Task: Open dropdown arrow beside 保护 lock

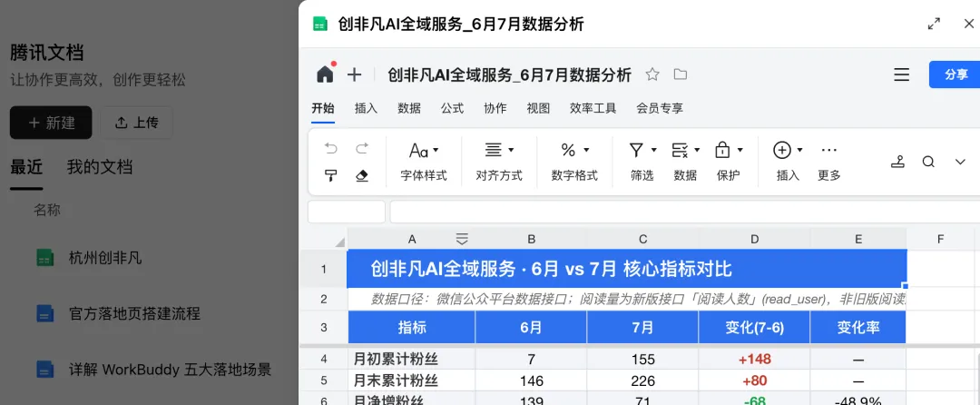Action: click(740, 150)
